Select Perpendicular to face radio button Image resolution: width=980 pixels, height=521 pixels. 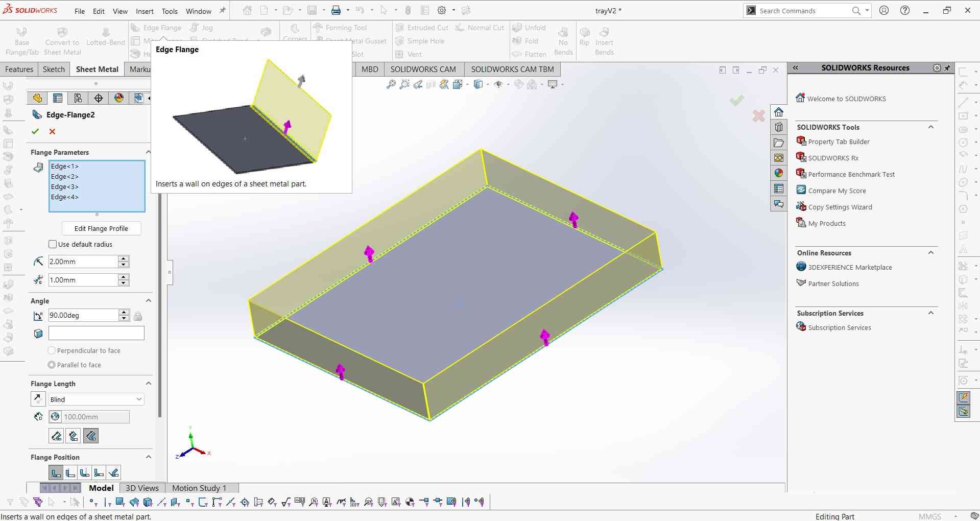coord(52,350)
